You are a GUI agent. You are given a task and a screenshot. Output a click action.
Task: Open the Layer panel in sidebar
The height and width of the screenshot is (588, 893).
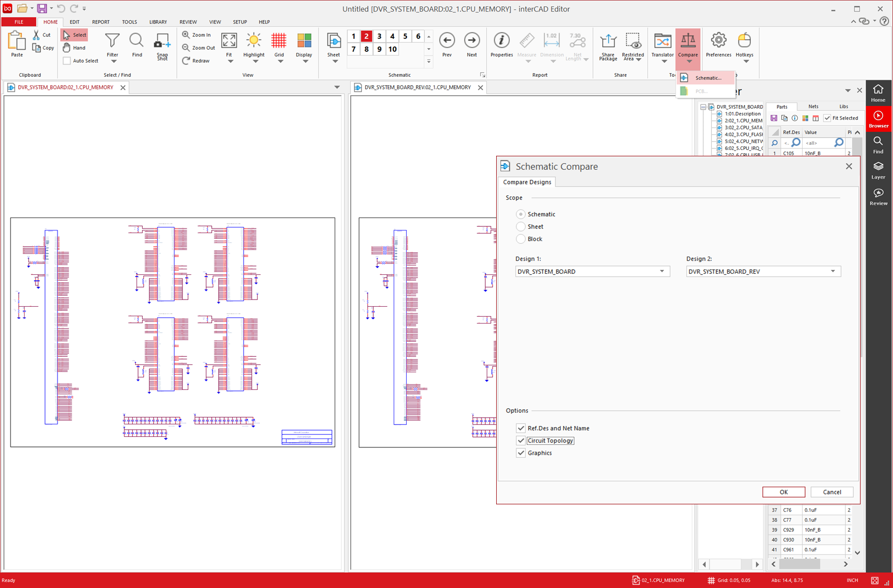click(878, 170)
